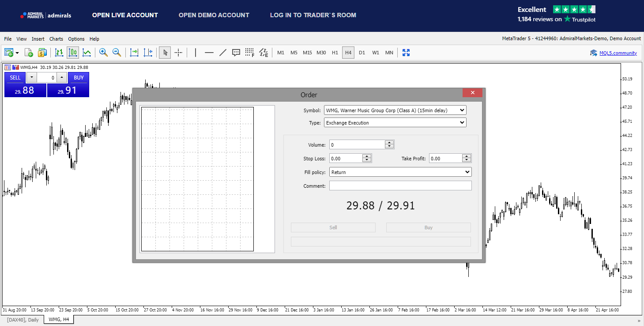Switch chart to bar chart style
The width and height of the screenshot is (644, 326).
pos(59,53)
